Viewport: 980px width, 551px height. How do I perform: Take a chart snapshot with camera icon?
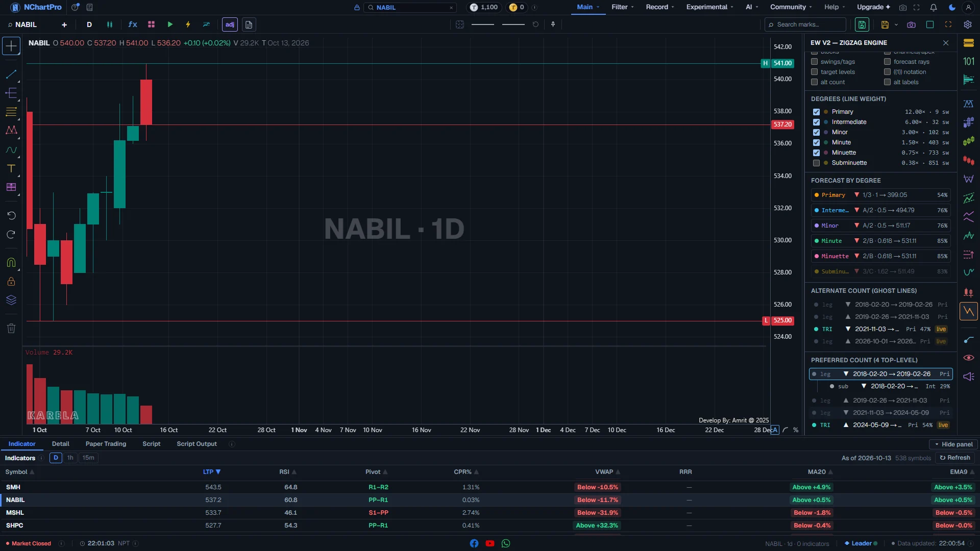[x=911, y=24]
